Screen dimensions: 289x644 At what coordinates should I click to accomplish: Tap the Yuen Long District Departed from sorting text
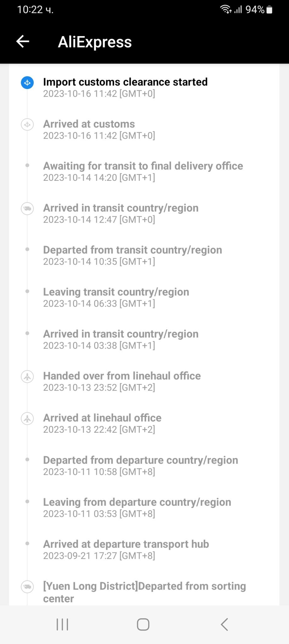click(x=144, y=592)
